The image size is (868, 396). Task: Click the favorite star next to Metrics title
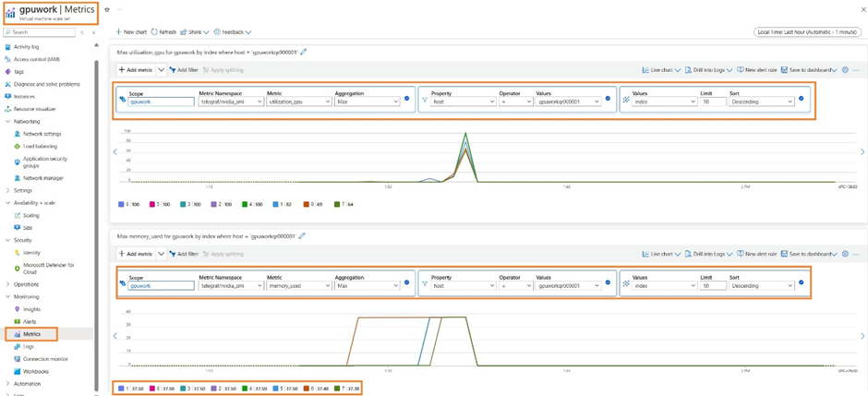tap(107, 10)
